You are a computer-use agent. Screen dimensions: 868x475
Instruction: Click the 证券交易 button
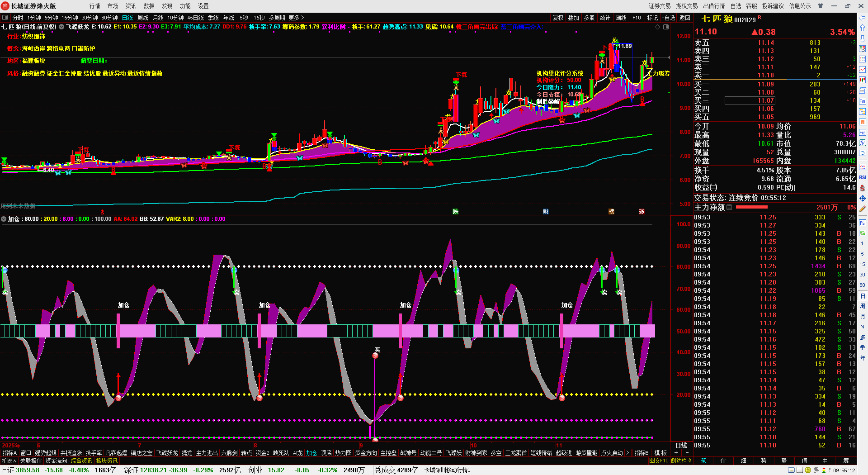tap(660, 6)
